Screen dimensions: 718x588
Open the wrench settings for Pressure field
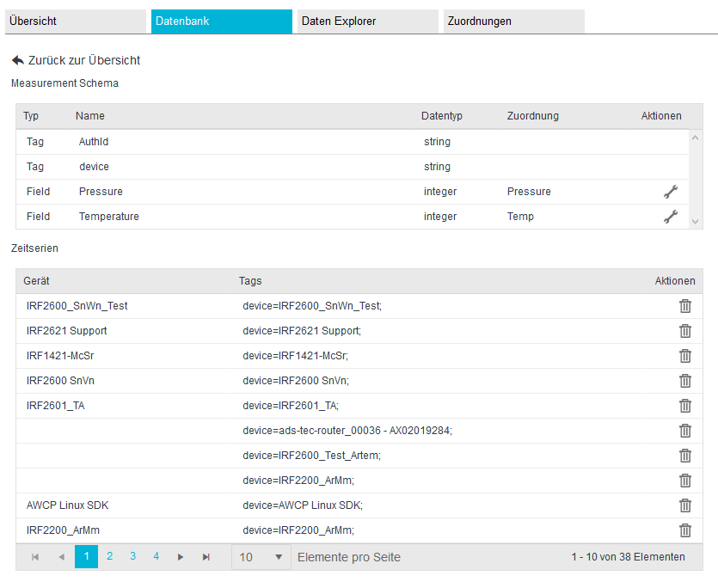[671, 192]
